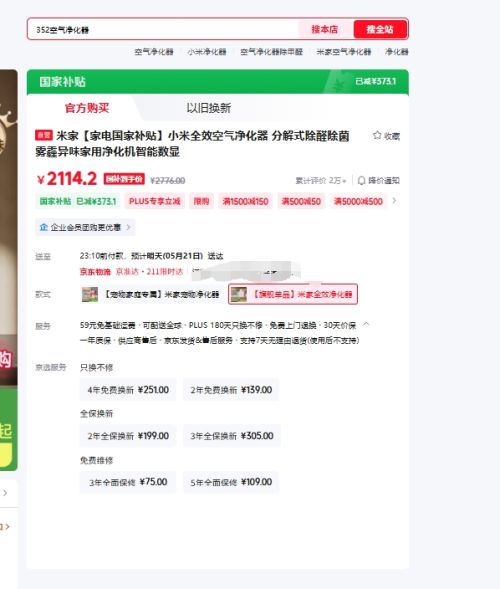This screenshot has width=500, height=589.
Task: Click the enterprise member group-buy icon
Action: 44,227
